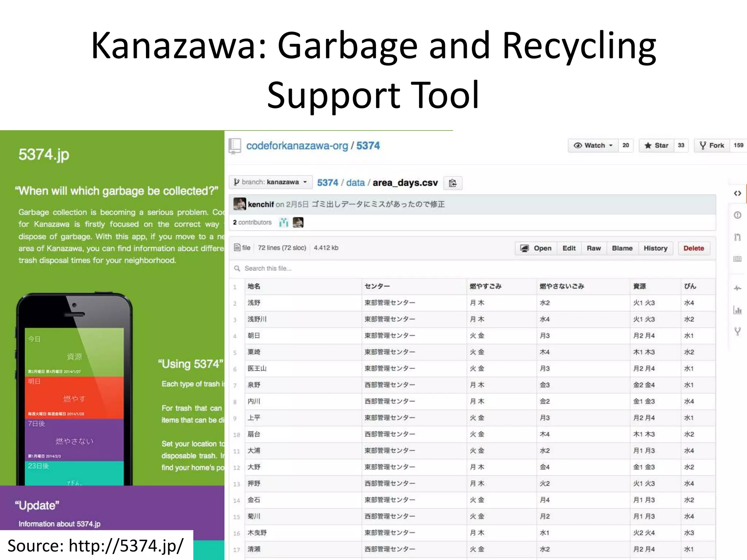Open the commit message ゴミ出しデータにミスがあったので修正

378,204
